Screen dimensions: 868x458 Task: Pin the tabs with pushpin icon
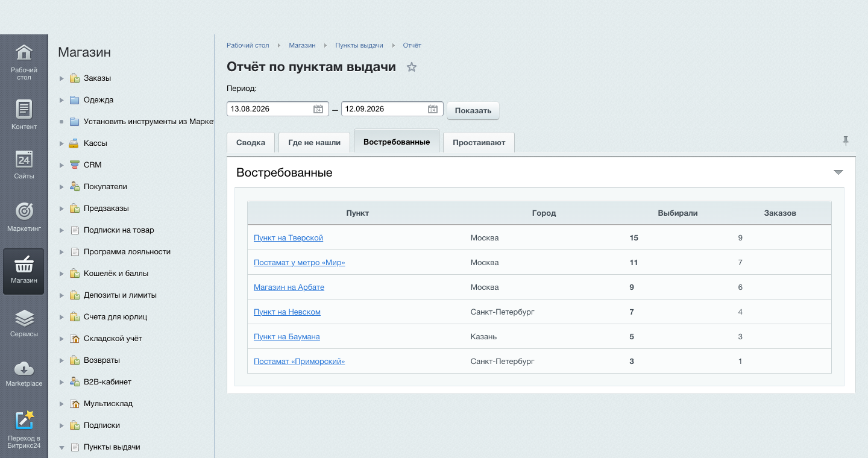[846, 141]
